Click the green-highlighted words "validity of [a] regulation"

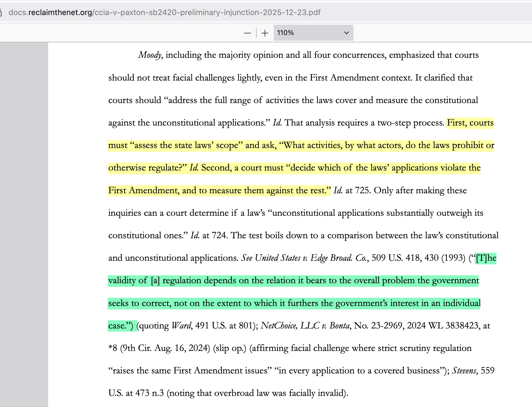[155, 281]
